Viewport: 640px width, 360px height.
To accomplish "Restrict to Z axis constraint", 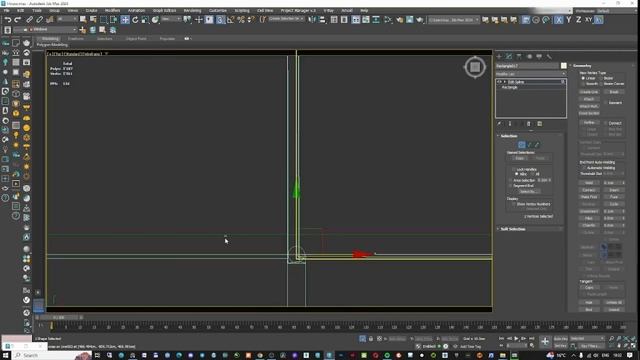I will [578, 20].
